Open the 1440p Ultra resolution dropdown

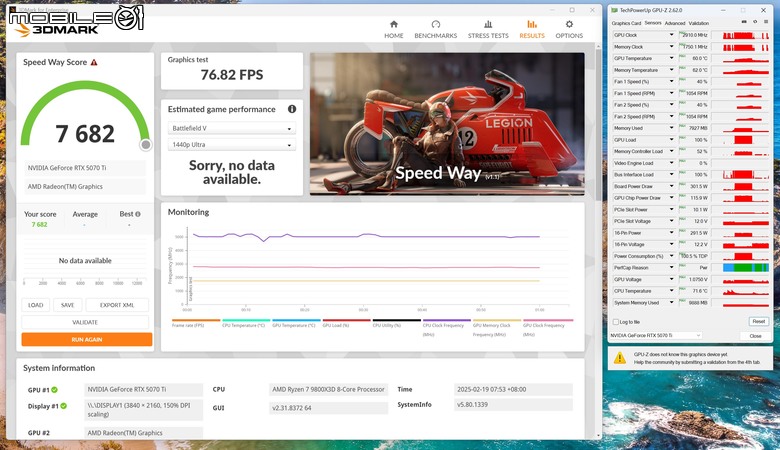232,145
